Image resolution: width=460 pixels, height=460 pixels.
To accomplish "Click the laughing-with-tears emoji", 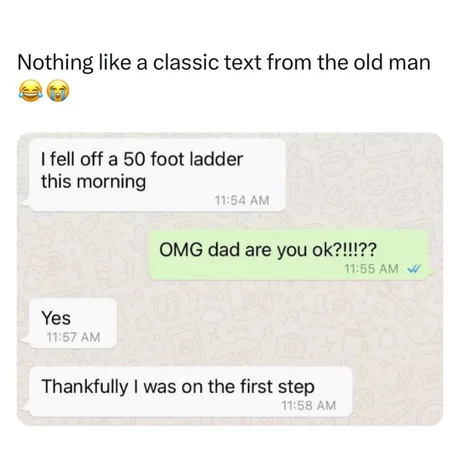I will pyautogui.click(x=31, y=90).
